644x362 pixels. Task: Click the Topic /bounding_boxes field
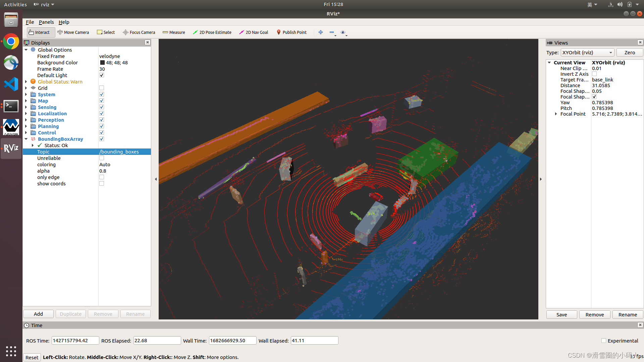[x=124, y=152]
